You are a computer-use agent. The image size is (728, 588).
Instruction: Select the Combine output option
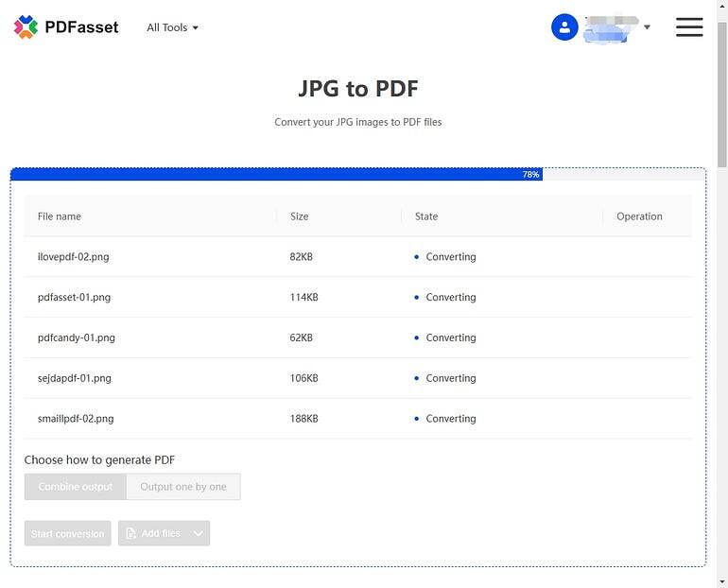pos(76,486)
